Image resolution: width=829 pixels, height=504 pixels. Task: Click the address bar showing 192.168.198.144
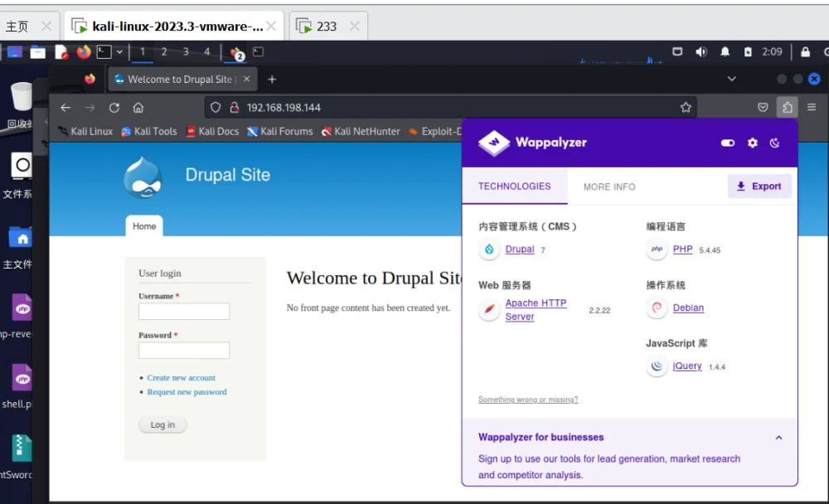click(450, 108)
